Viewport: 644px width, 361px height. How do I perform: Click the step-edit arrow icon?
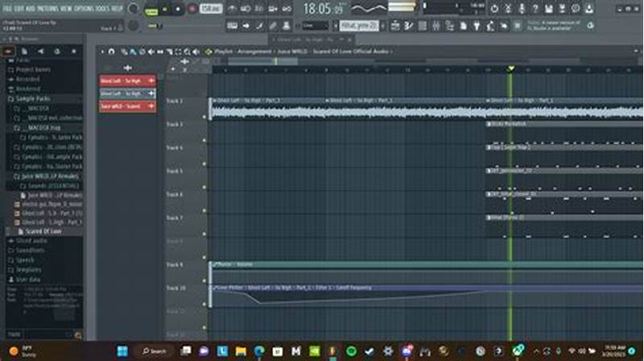click(x=246, y=26)
